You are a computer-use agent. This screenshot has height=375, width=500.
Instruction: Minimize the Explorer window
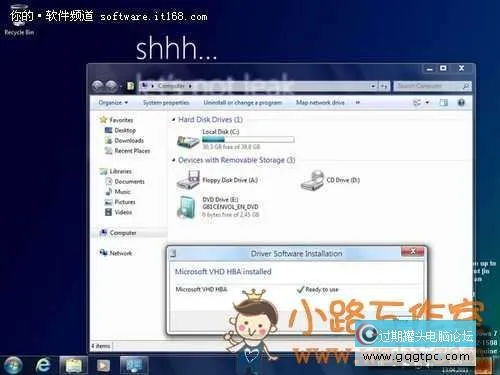click(x=430, y=69)
